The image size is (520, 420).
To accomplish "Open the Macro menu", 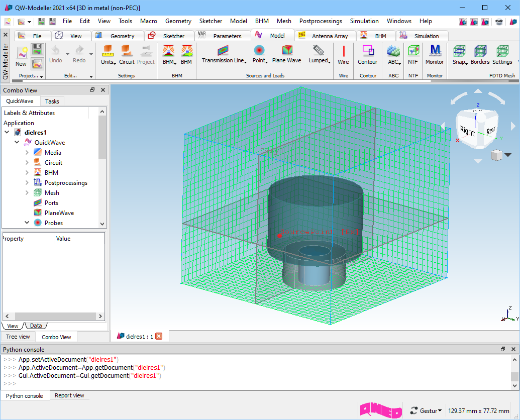I will click(x=148, y=21).
